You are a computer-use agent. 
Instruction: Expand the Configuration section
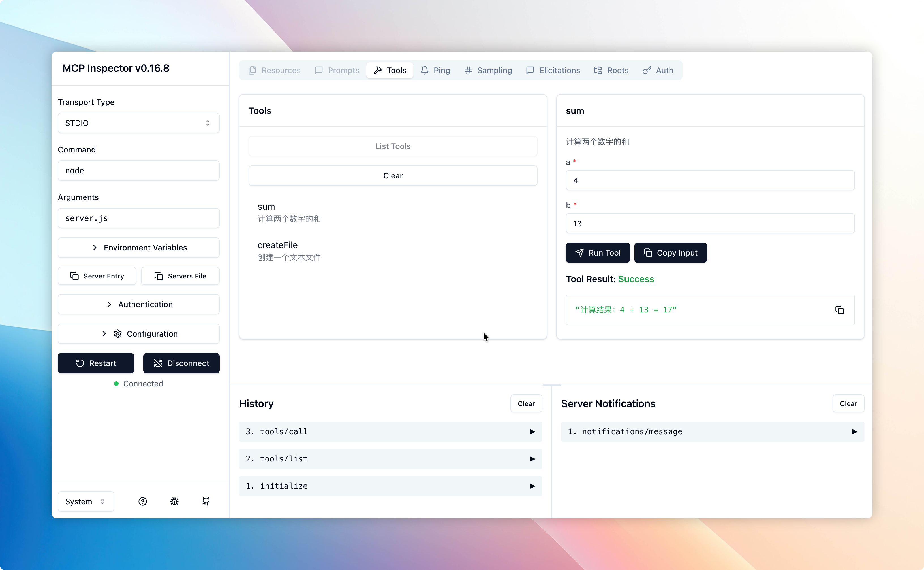coord(138,334)
